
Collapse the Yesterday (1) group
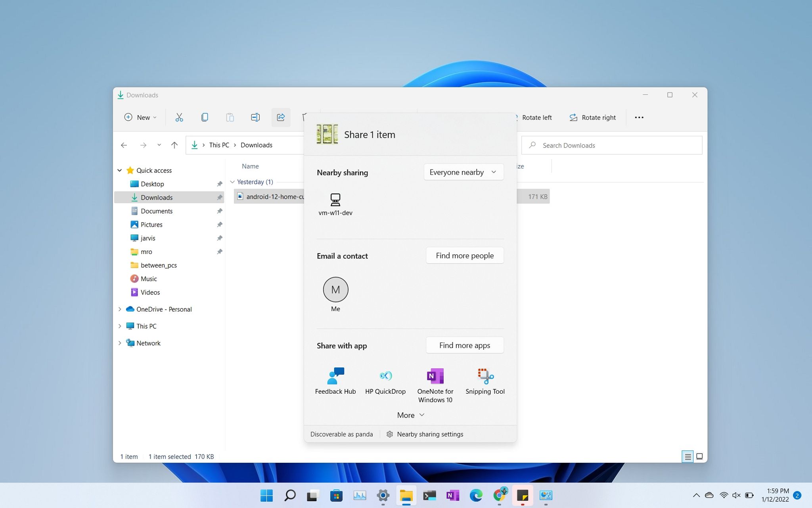[232, 182]
